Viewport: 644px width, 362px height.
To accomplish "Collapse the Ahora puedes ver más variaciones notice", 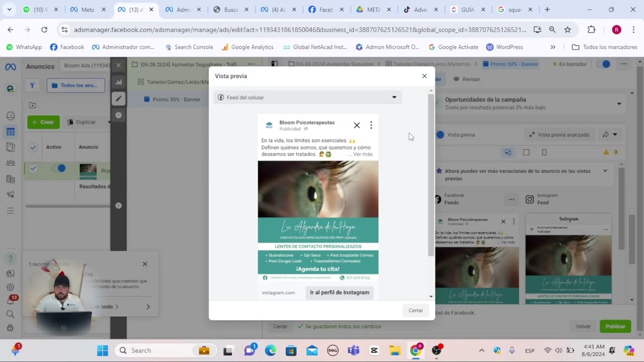I will 605,171.
